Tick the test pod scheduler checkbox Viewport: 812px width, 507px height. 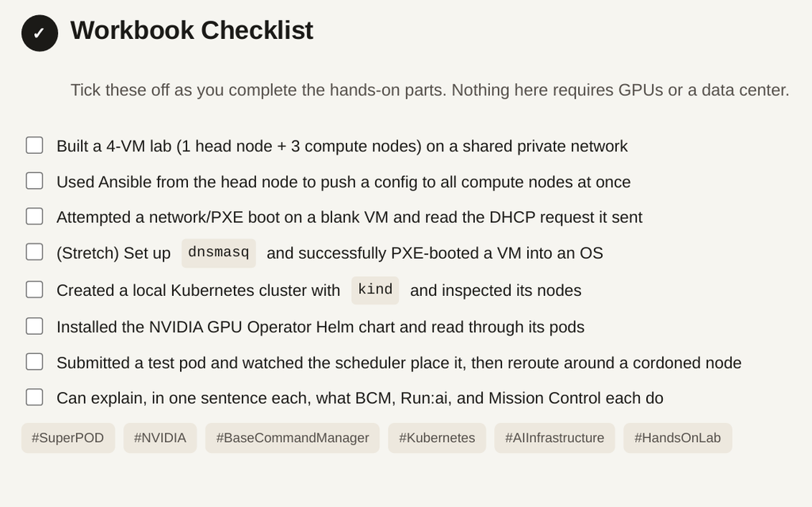35,362
